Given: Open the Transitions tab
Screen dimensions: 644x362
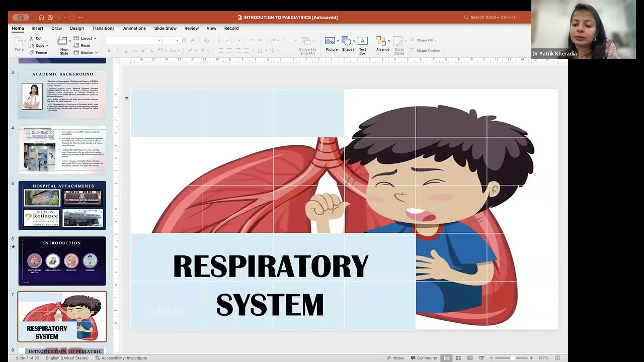Looking at the screenshot, I should tap(103, 28).
